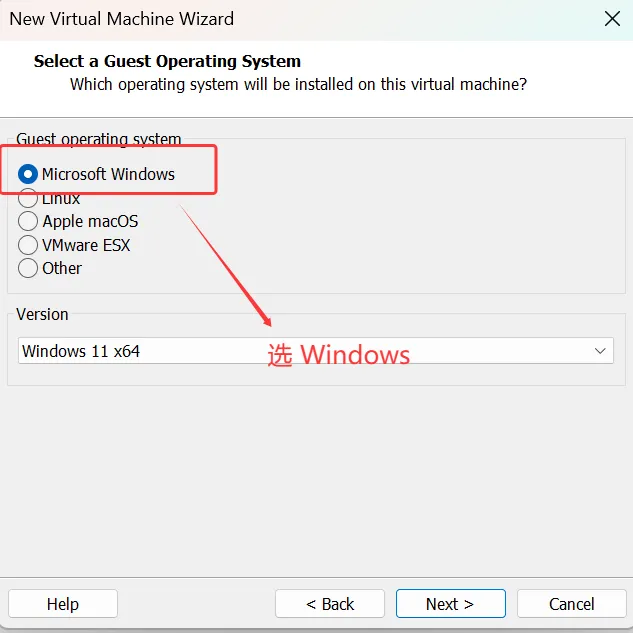Open the Version dropdown showing Windows 11 x64

316,351
